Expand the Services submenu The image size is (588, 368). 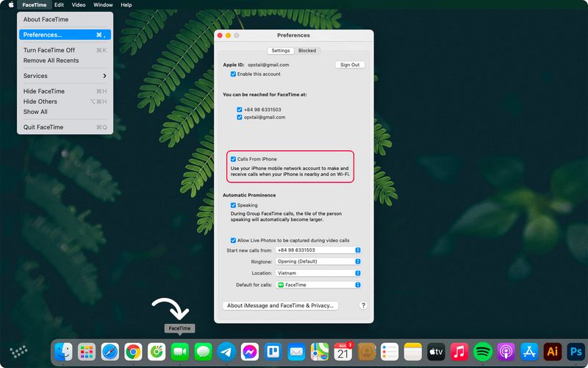pos(65,76)
